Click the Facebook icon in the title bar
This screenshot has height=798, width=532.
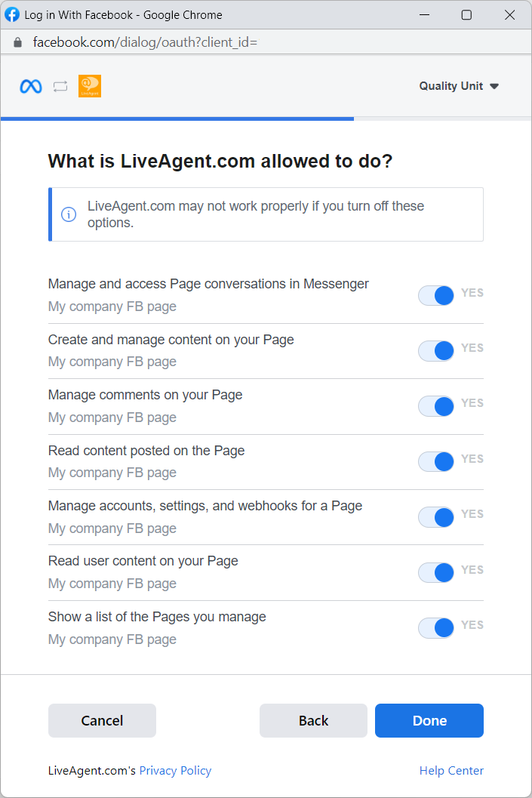(12, 14)
